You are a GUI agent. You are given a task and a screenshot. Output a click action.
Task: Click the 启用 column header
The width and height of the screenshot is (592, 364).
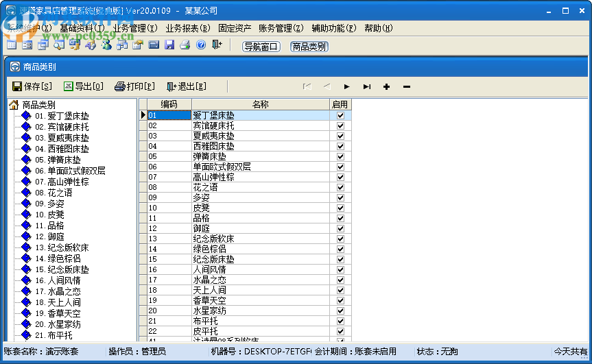340,104
